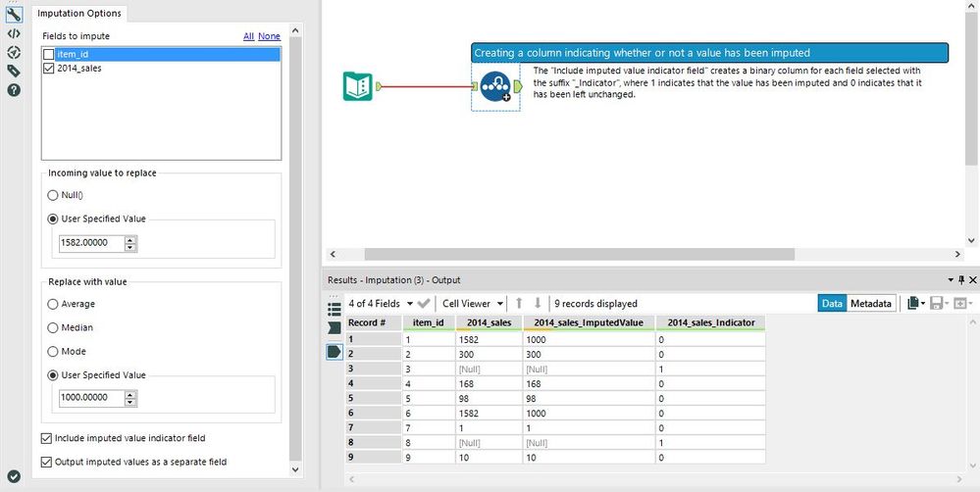Click record 3 [Null] cell in 2014_sales
The height and width of the screenshot is (492, 980).
490,369
